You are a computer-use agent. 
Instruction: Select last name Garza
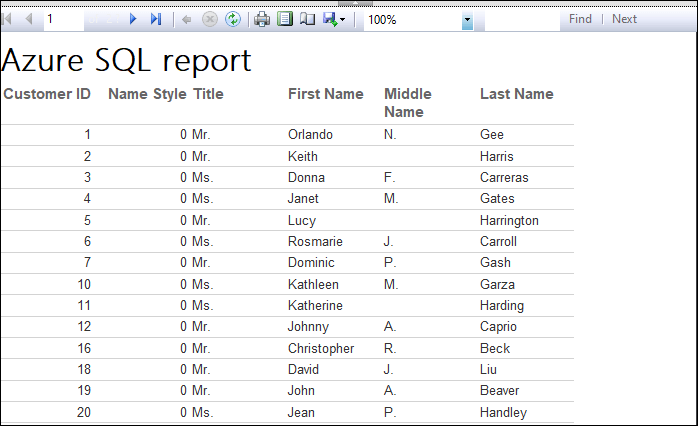[497, 284]
